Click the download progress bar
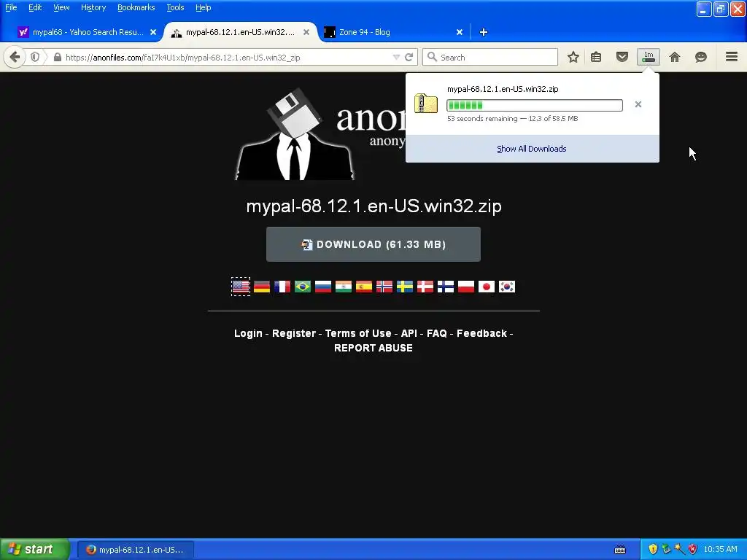Viewport: 747px width, 560px height. click(x=535, y=105)
